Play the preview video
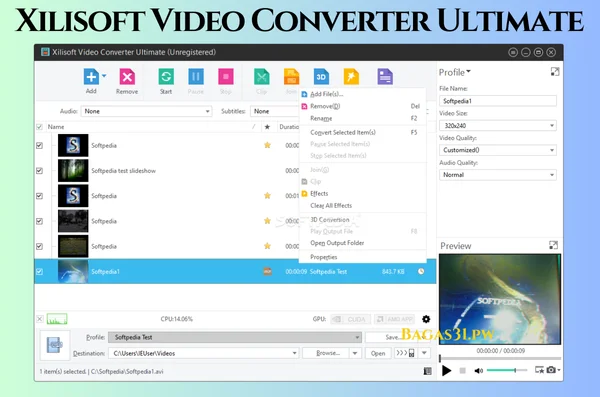 point(446,371)
